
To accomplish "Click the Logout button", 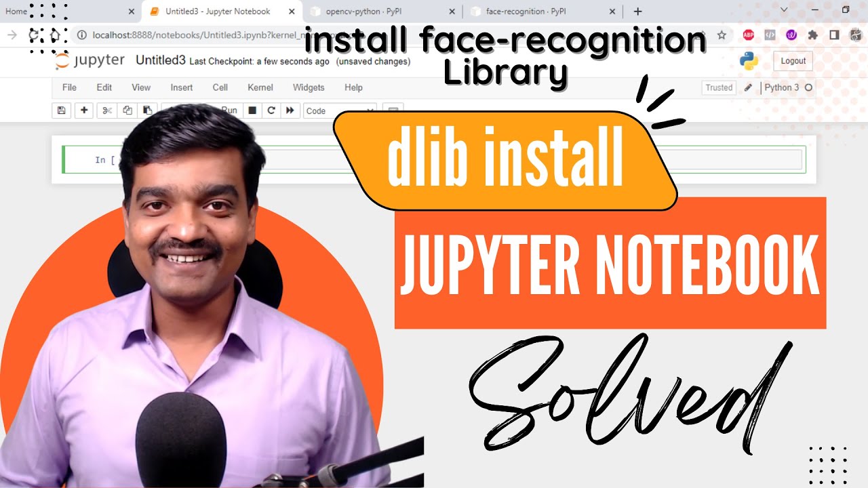I will [x=793, y=61].
